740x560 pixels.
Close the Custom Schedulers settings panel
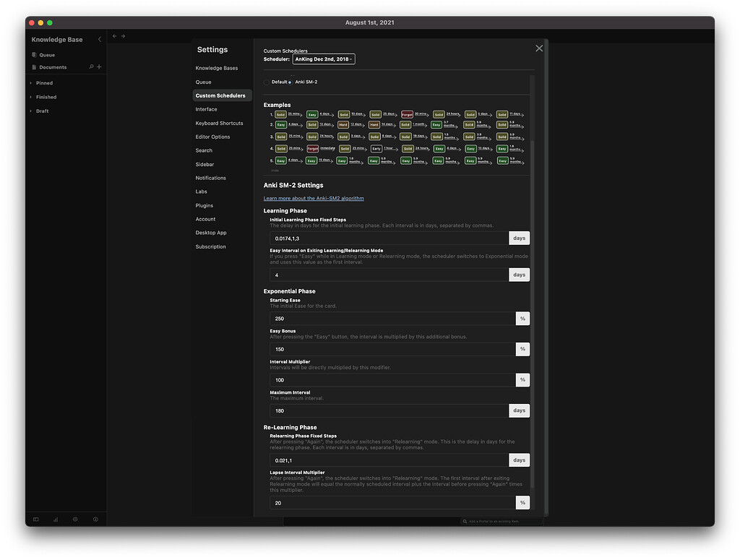pyautogui.click(x=539, y=48)
